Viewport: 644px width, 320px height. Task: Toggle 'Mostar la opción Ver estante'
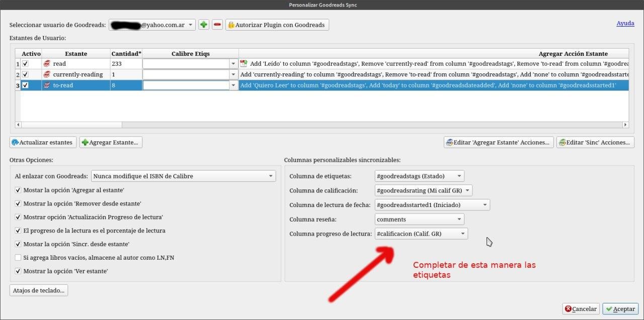(18, 271)
